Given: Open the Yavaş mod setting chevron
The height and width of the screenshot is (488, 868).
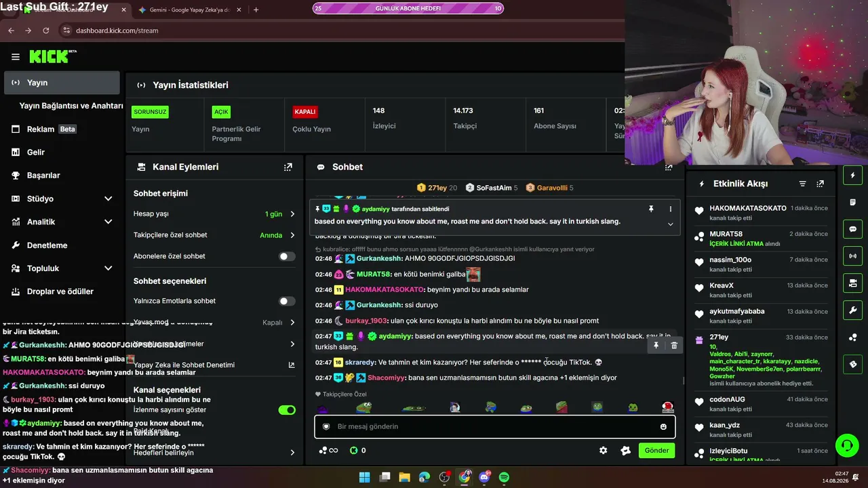Looking at the screenshot, I should click(292, 323).
